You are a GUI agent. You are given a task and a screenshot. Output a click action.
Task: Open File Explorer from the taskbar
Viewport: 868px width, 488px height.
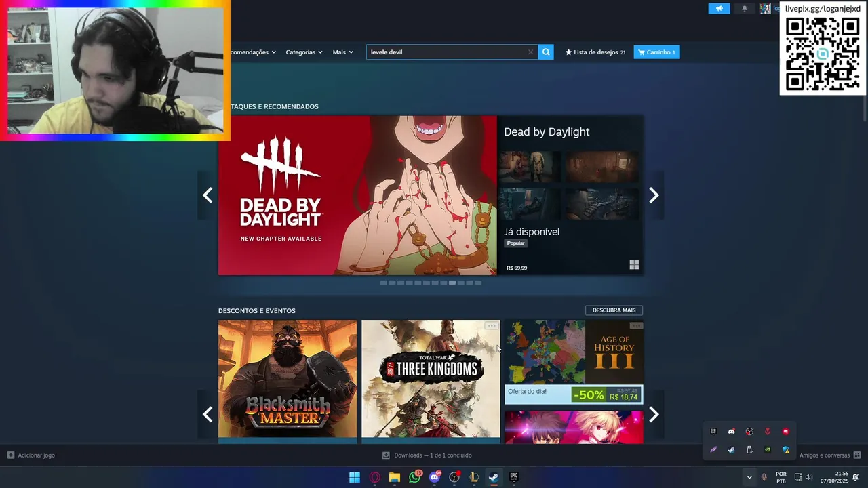point(395,477)
